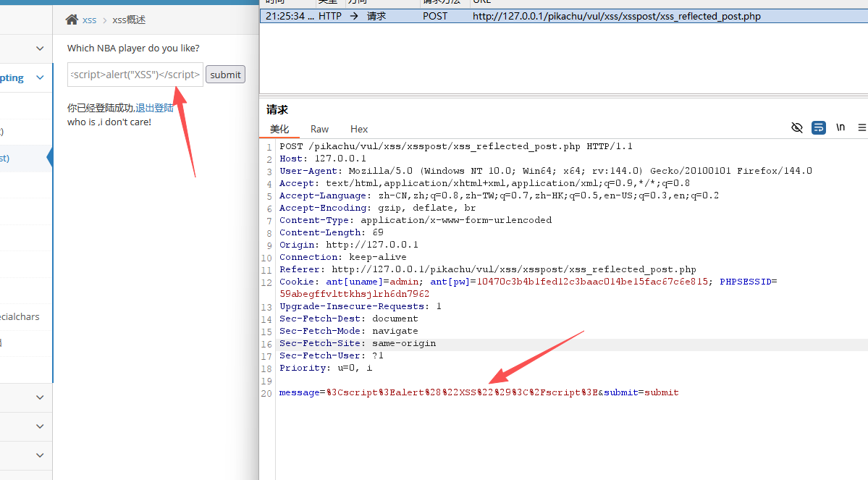Select the sidebar item ending in 'ecialchars'
868x480 pixels.
click(x=20, y=316)
